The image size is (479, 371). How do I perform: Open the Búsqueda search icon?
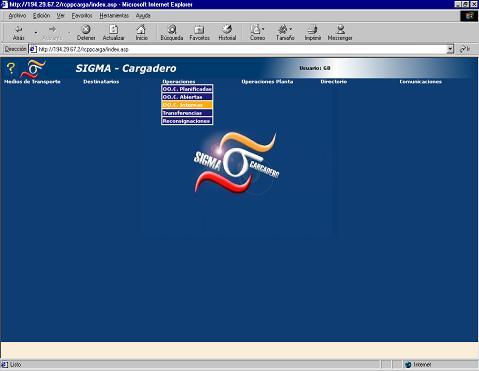coord(172,29)
